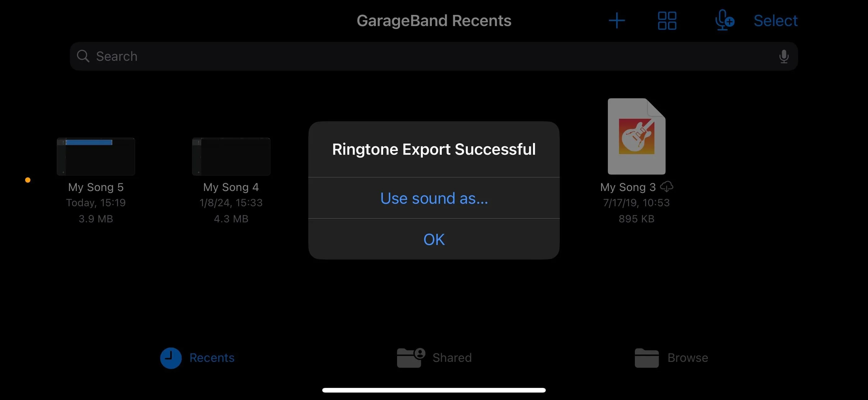The height and width of the screenshot is (400, 868).
Task: Switch view using the grid icon
Action: pos(667,20)
